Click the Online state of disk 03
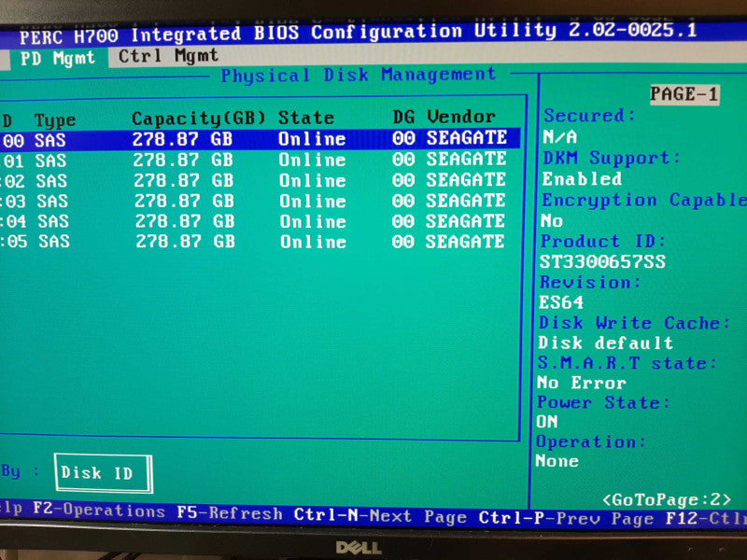The width and height of the screenshot is (747, 560). tap(313, 201)
